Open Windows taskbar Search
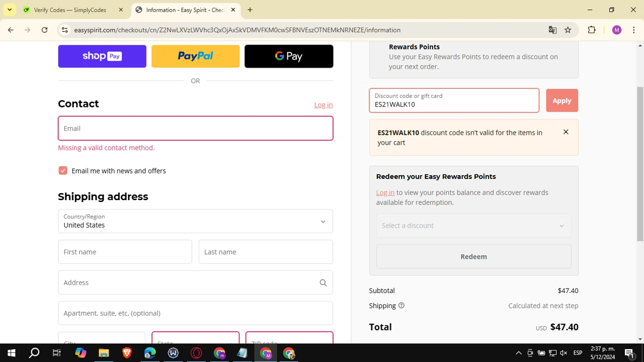644x362 pixels. pyautogui.click(x=34, y=353)
